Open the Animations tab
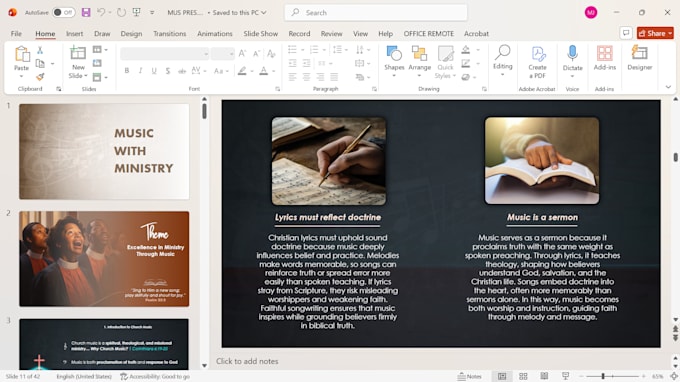 [x=215, y=33]
